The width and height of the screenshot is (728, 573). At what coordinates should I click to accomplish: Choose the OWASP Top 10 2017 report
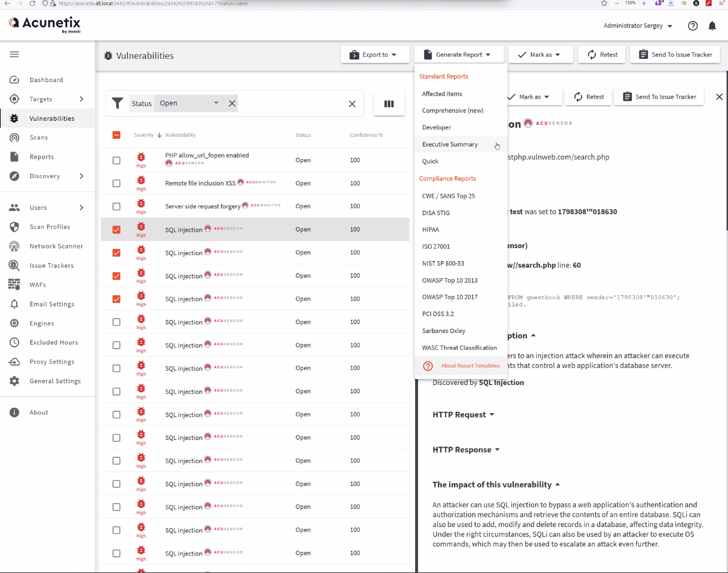[450, 297]
